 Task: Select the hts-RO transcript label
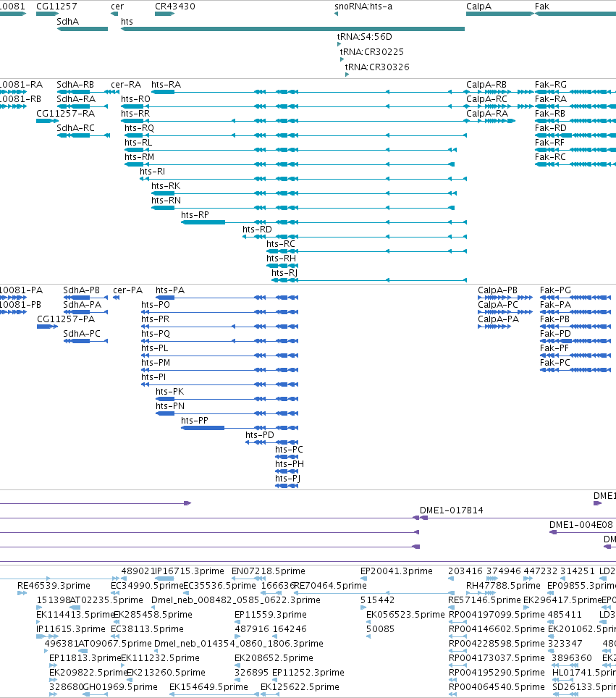[136, 98]
